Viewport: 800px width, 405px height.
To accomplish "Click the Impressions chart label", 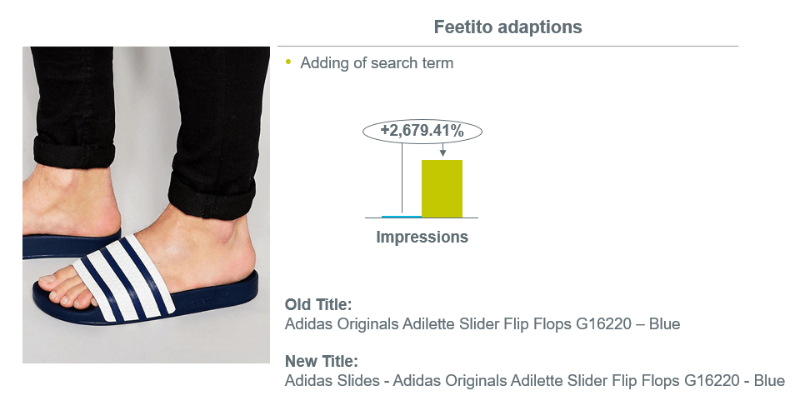I will (x=422, y=237).
